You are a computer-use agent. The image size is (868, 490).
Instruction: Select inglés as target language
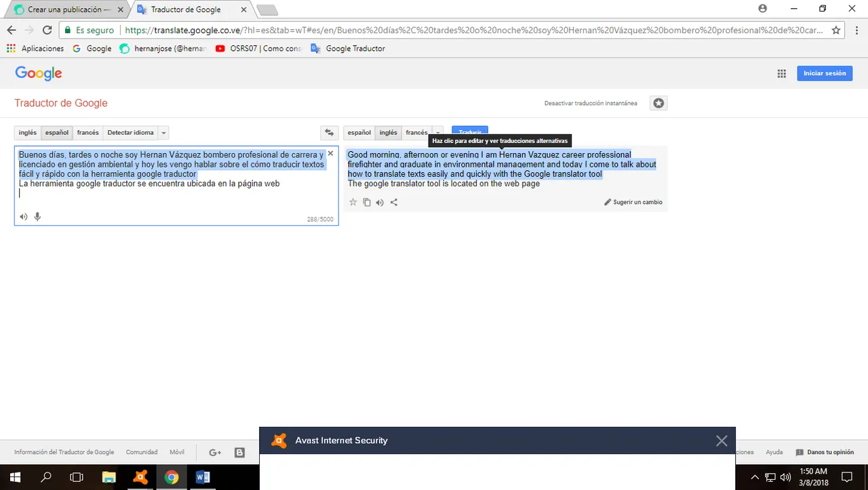click(x=388, y=133)
